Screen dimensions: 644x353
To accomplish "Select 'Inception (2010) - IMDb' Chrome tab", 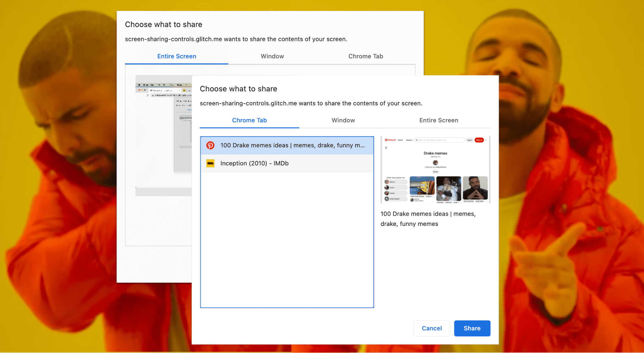I will point(287,163).
